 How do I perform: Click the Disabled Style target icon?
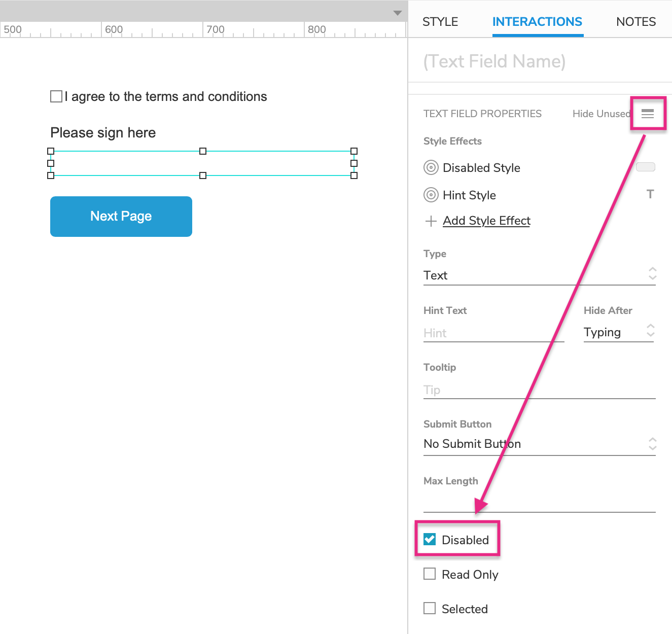pos(431,167)
